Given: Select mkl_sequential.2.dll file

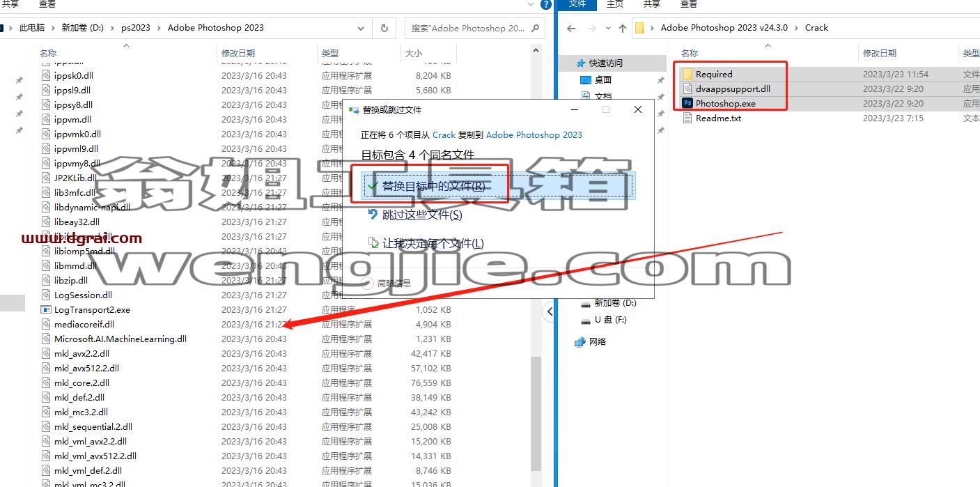Looking at the screenshot, I should point(93,426).
